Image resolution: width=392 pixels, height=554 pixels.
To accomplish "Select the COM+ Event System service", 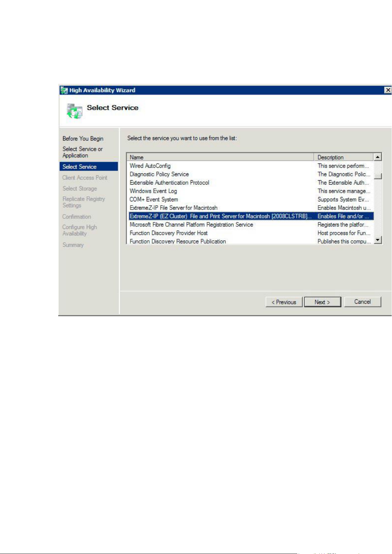I will (154, 199).
